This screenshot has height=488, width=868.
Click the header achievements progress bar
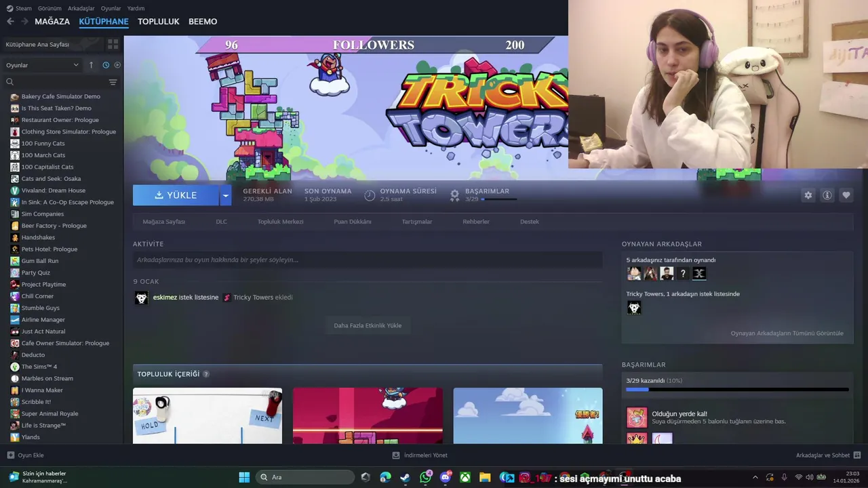(x=499, y=199)
